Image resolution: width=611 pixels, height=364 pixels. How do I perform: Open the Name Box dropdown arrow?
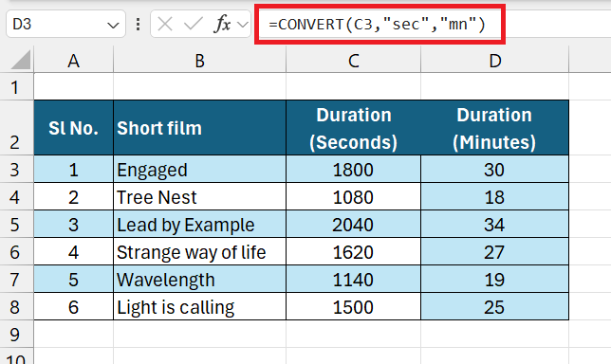point(113,26)
